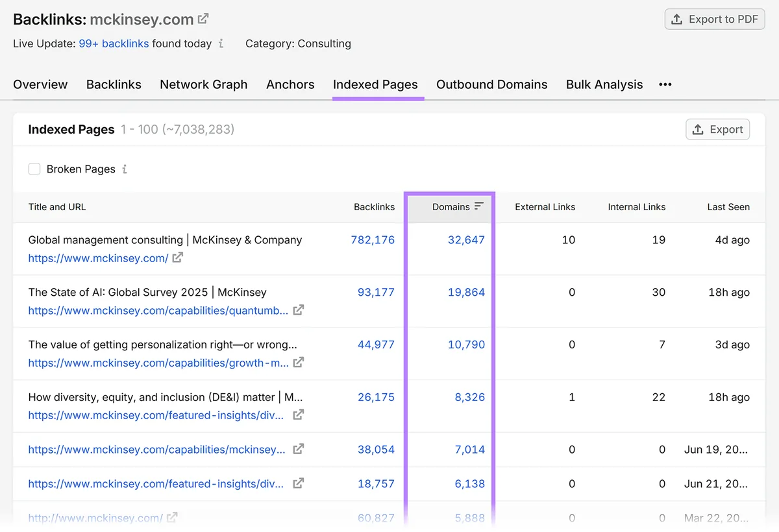
Task: Click internal links value 22
Action: point(659,397)
